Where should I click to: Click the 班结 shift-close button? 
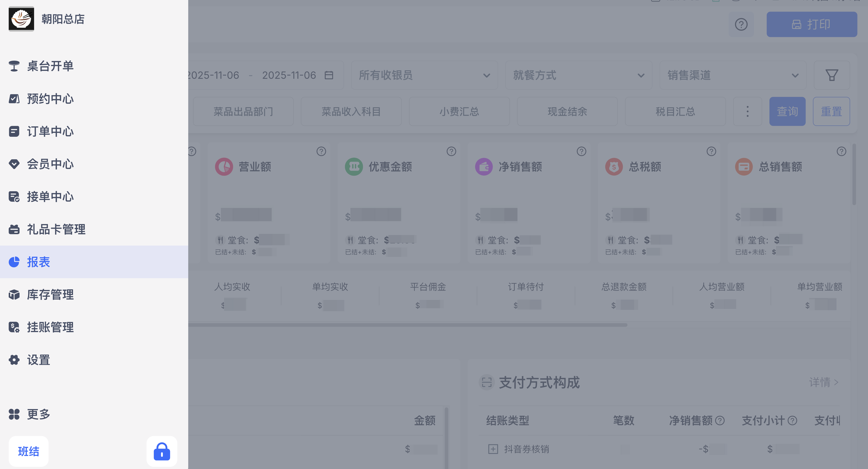[x=29, y=451]
